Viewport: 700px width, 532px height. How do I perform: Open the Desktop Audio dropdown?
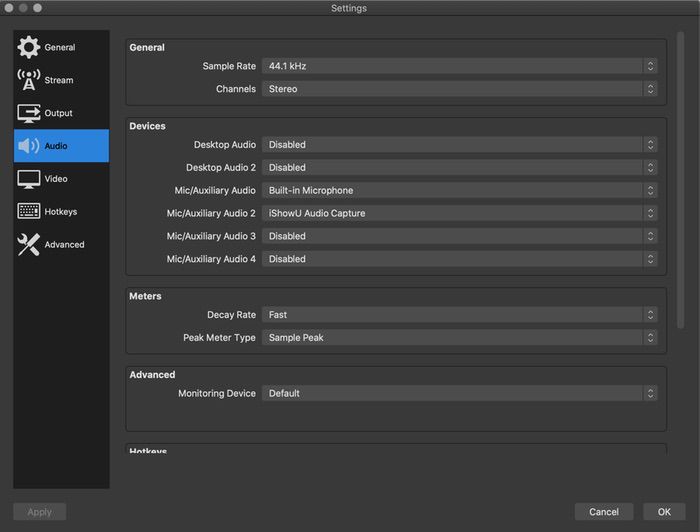(x=459, y=145)
